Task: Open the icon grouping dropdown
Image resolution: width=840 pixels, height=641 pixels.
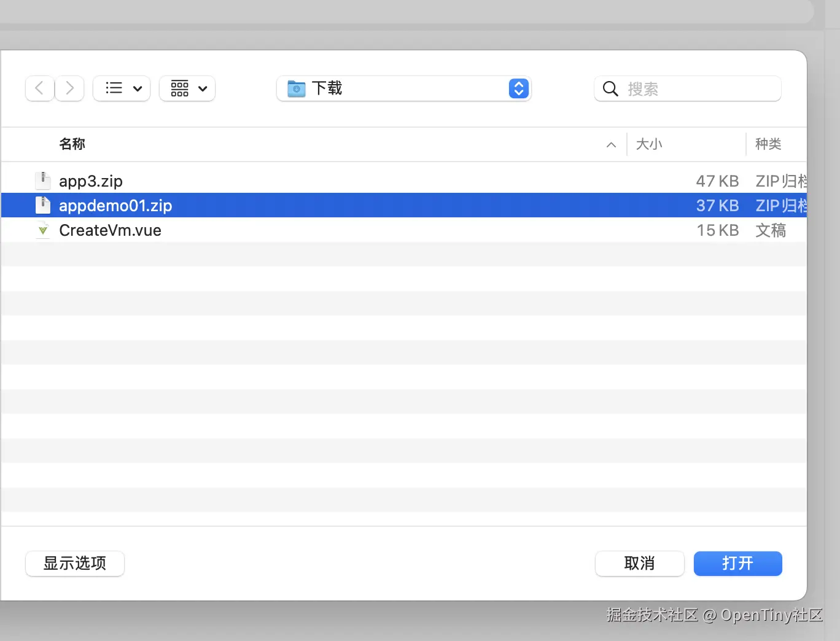Action: point(187,88)
